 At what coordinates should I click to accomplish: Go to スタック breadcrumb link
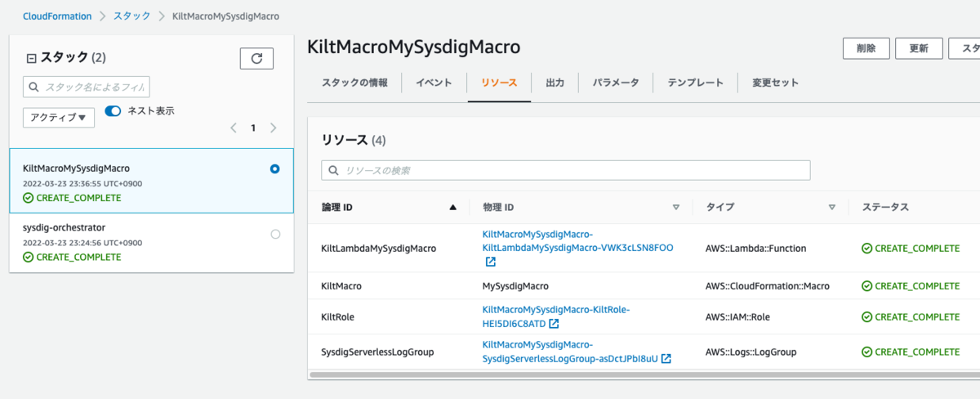[x=131, y=16]
